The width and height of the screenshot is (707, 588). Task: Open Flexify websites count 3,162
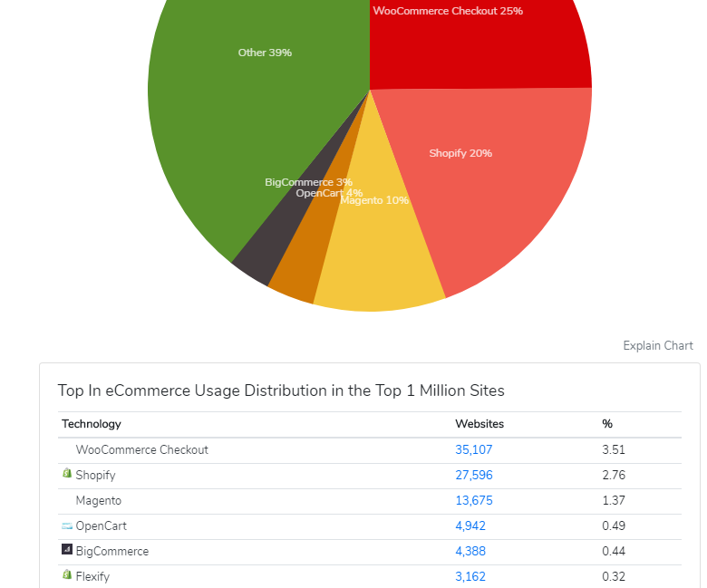point(470,576)
